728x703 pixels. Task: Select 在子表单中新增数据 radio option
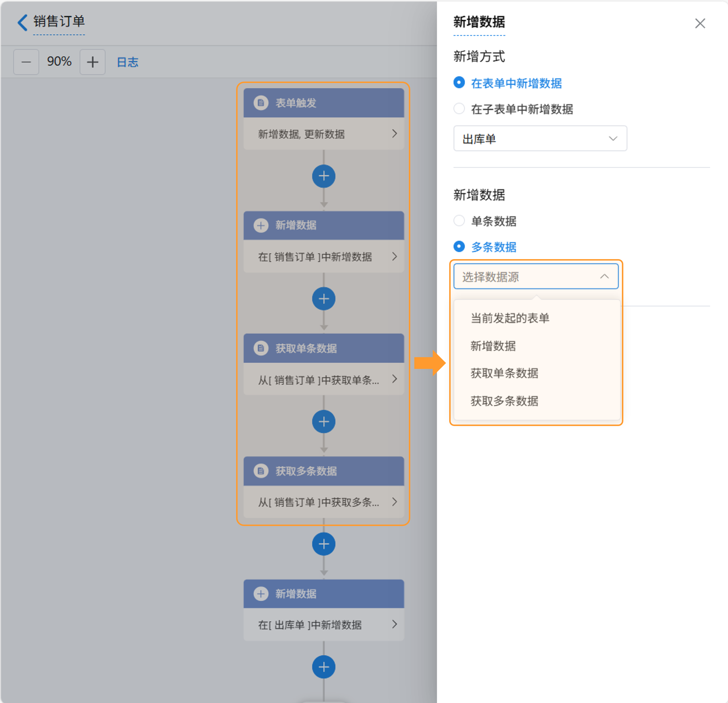point(459,109)
